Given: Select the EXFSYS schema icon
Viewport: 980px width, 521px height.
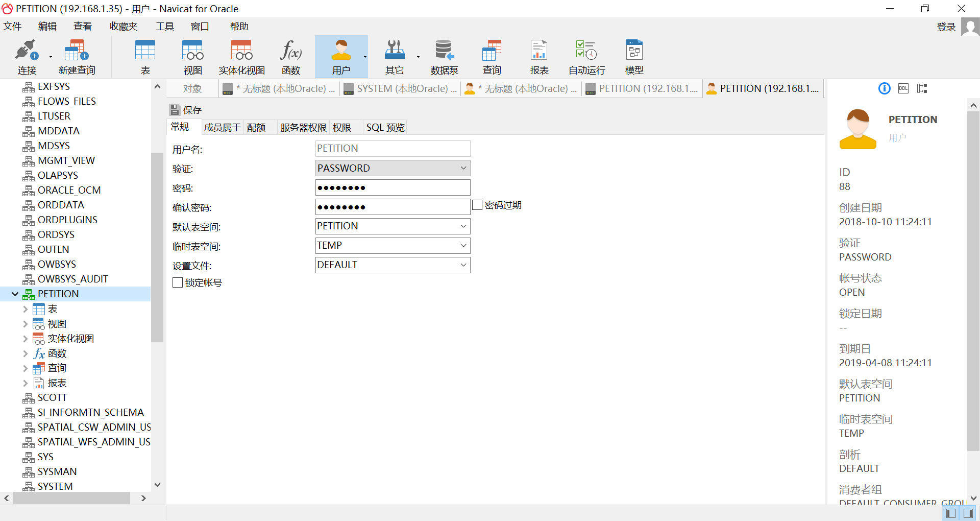Looking at the screenshot, I should coord(29,87).
